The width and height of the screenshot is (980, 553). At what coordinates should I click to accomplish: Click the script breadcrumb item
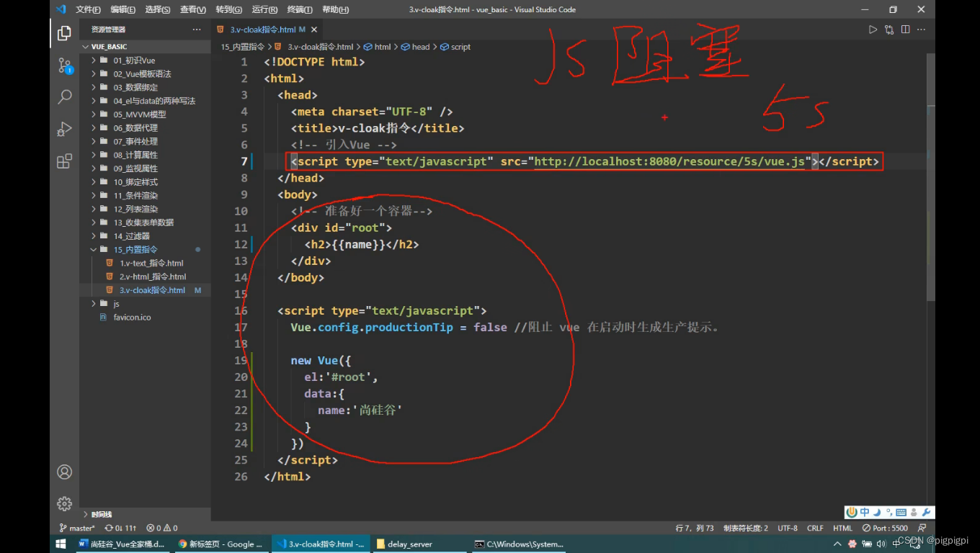pos(455,47)
